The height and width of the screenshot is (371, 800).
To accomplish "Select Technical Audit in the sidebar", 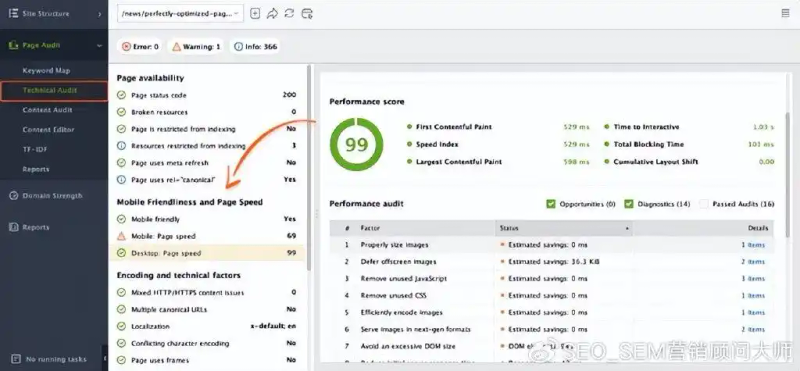I will coord(54,91).
